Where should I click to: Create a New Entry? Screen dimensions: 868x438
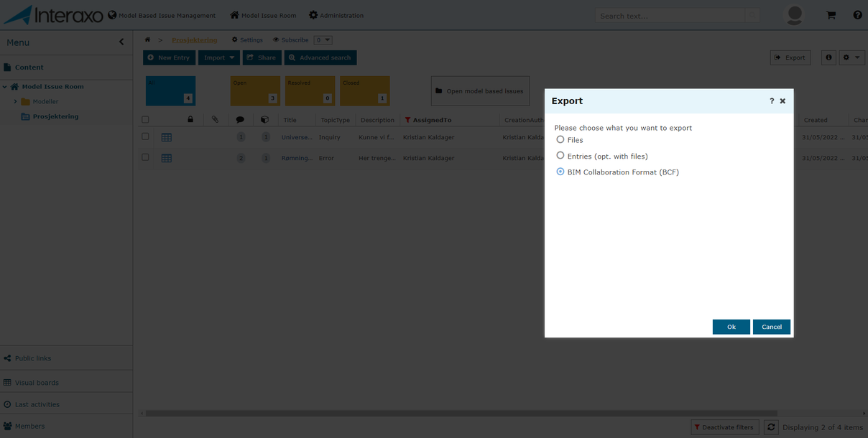(x=169, y=57)
